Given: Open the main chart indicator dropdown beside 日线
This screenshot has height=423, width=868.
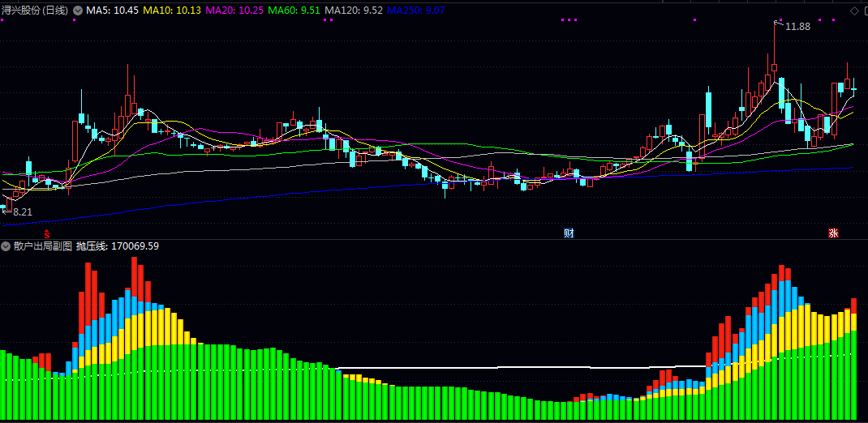Looking at the screenshot, I should point(78,10).
